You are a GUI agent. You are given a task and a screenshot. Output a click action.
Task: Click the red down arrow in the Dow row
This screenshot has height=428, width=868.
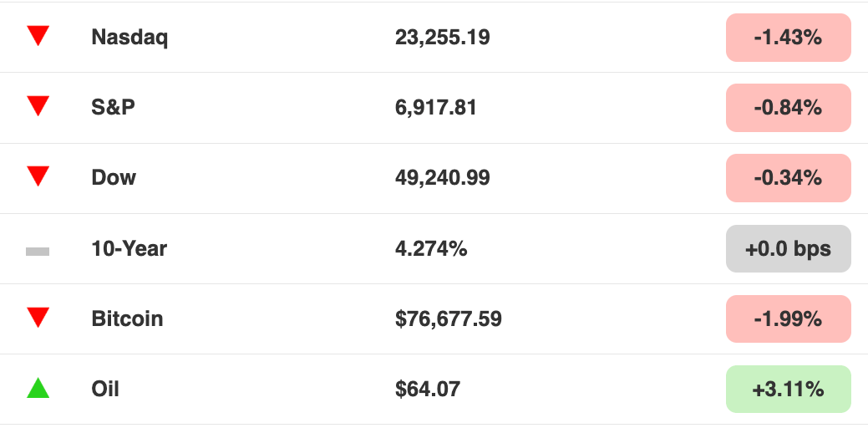[38, 176]
